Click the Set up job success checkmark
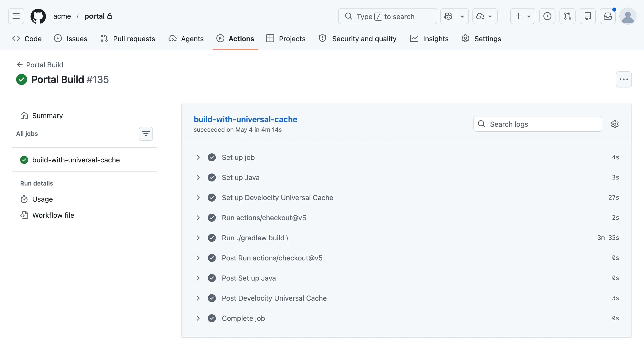The image size is (644, 362). (212, 157)
